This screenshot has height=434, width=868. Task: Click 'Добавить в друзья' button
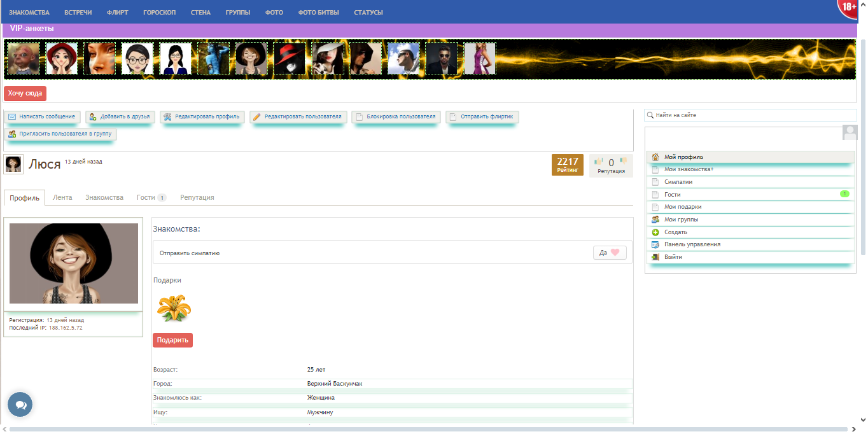[120, 117]
